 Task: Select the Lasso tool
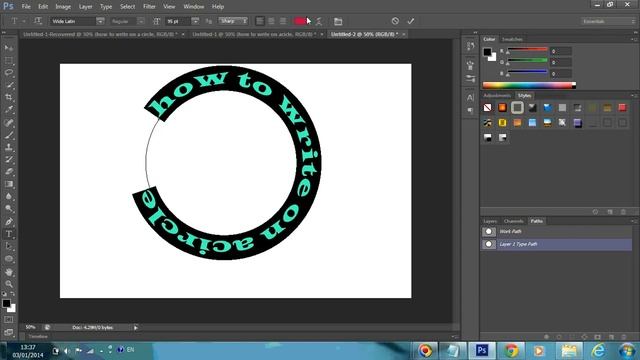coord(9,73)
